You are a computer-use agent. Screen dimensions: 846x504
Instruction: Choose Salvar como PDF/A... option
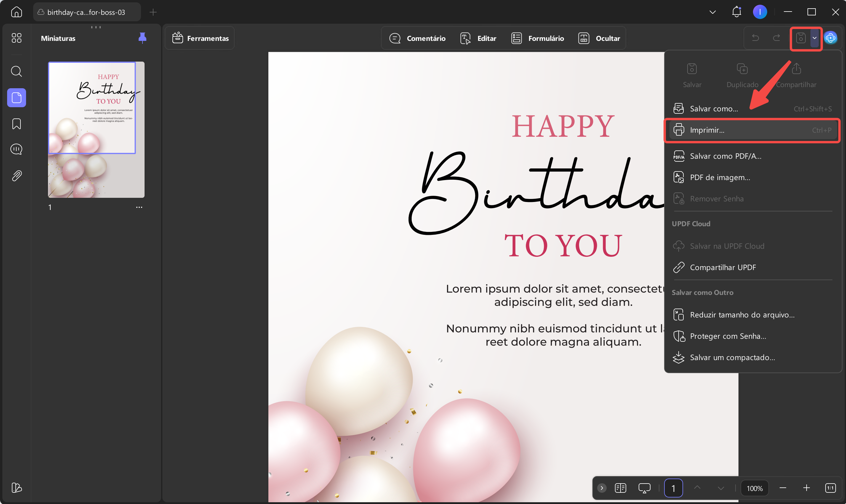click(x=725, y=156)
